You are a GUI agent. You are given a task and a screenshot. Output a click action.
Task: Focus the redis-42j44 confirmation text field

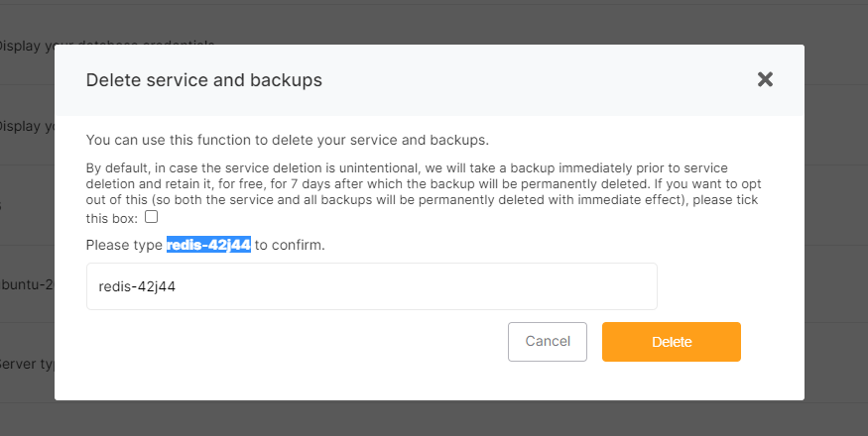point(371,286)
